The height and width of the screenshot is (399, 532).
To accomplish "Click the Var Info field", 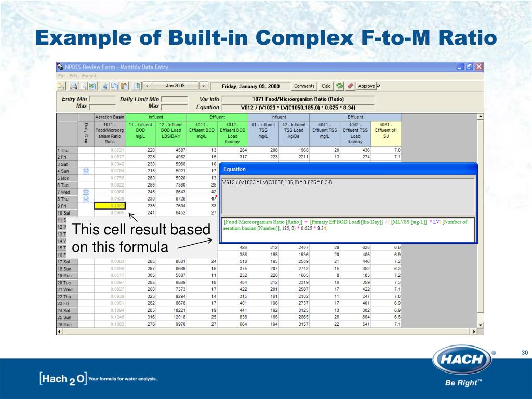I will tap(298, 99).
